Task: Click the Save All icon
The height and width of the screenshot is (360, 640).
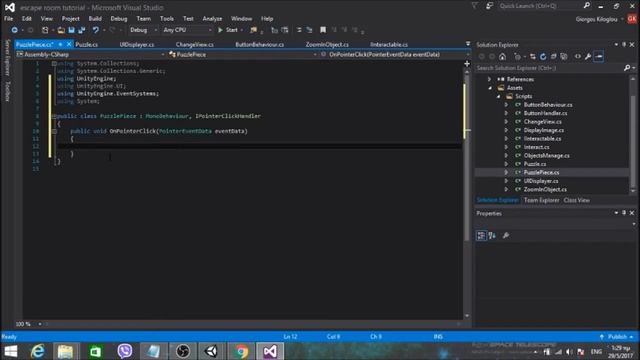Action: pos(82,30)
